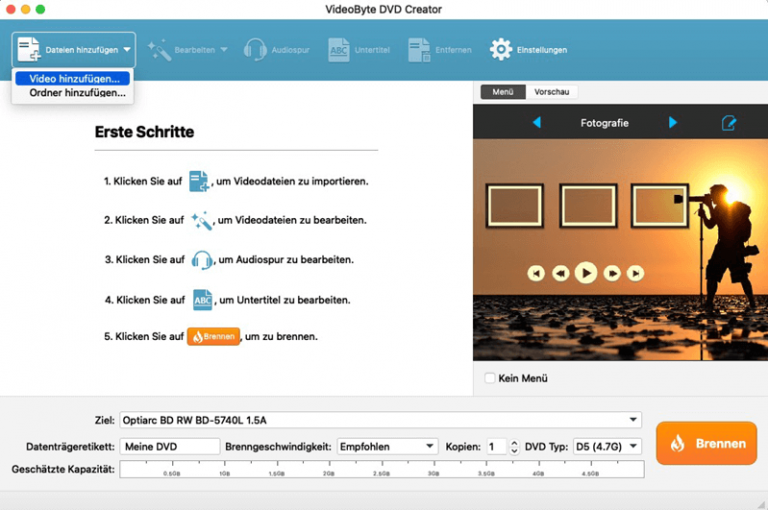
Task: Click the edit menu template icon
Action: click(729, 122)
